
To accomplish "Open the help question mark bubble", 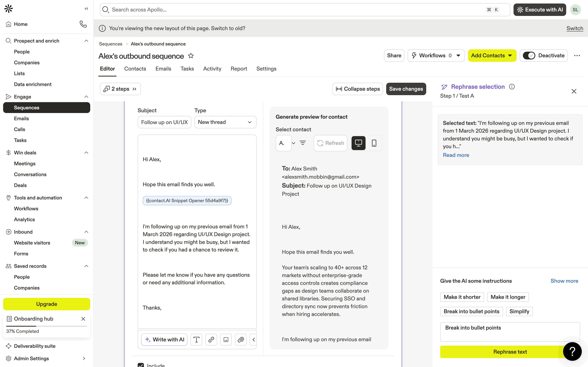I will [x=572, y=351].
